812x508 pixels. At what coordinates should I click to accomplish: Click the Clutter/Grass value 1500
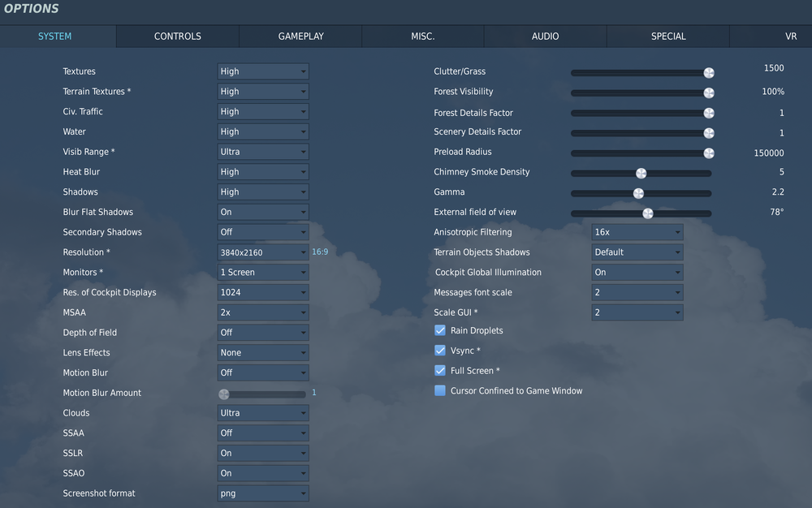point(774,68)
